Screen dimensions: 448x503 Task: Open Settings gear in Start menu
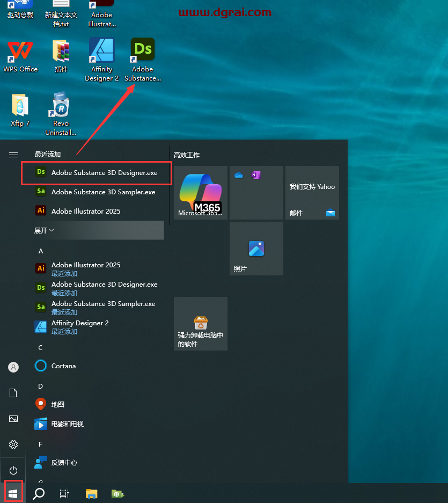(x=13, y=444)
